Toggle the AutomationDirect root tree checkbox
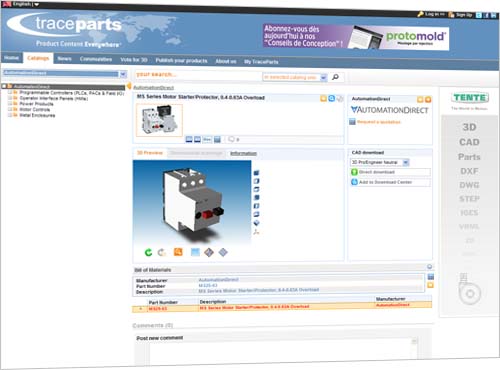 pyautogui.click(x=4, y=86)
